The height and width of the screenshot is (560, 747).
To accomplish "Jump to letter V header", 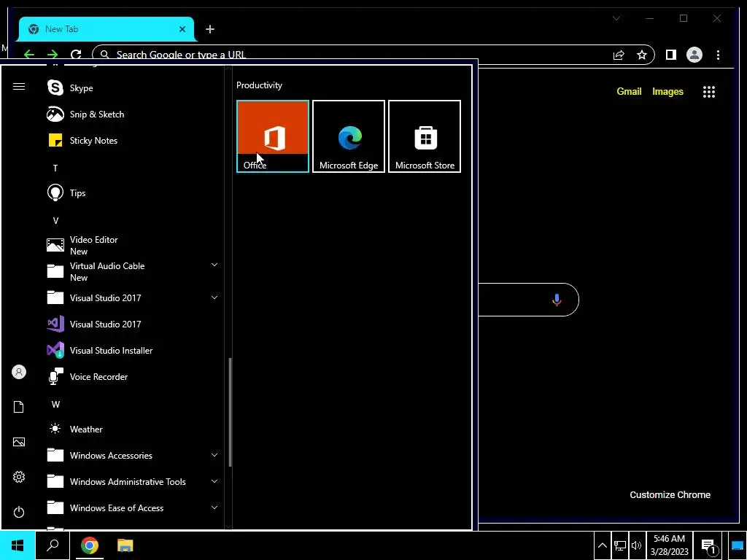I will click(55, 220).
